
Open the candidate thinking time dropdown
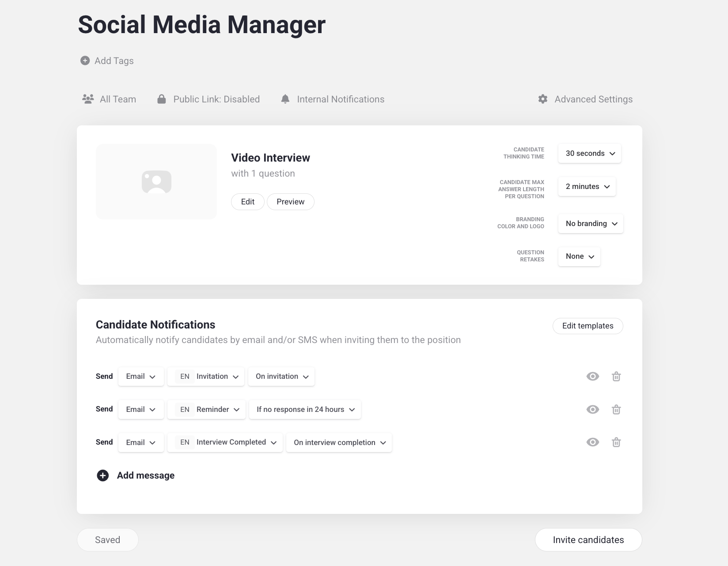point(590,153)
